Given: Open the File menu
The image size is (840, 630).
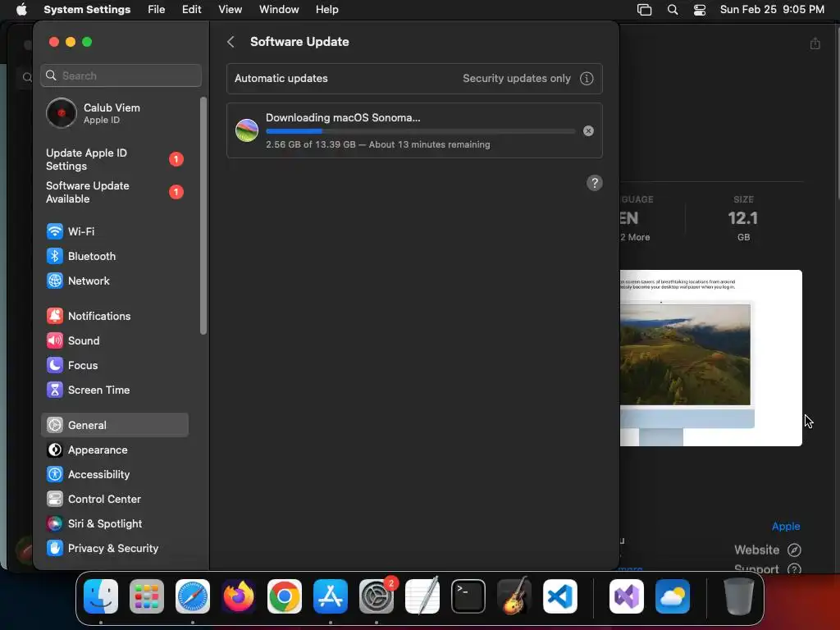Looking at the screenshot, I should [157, 10].
